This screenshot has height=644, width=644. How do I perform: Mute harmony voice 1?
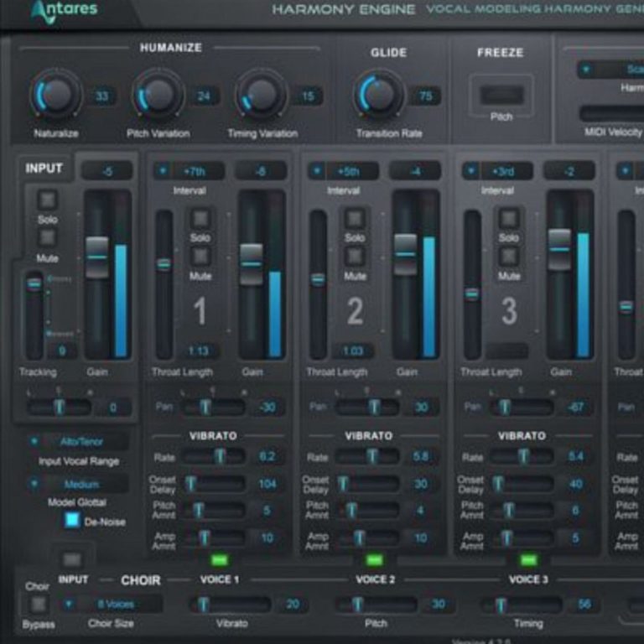[200, 257]
